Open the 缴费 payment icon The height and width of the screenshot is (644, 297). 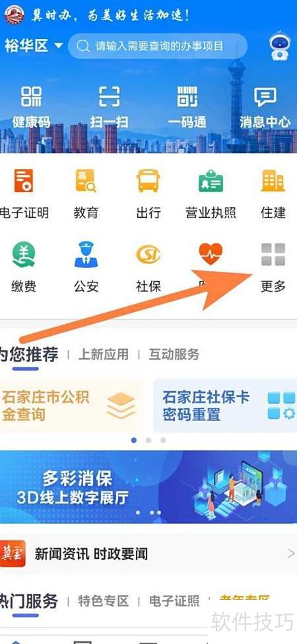24,267
